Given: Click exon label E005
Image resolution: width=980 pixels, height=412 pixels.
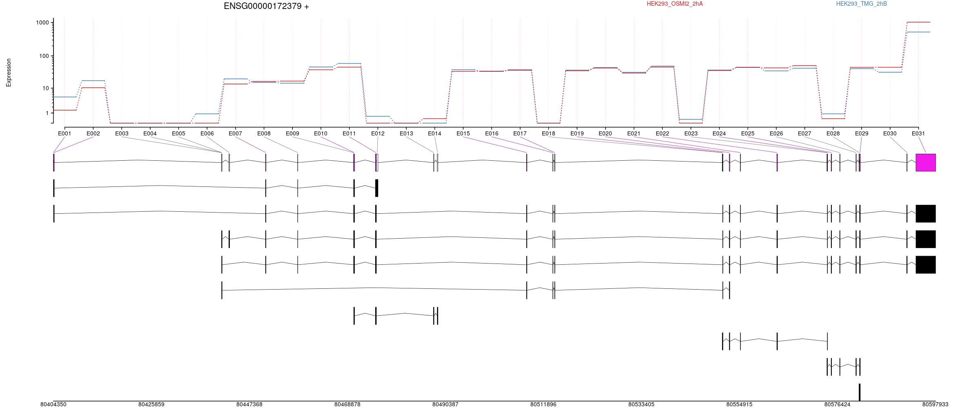Looking at the screenshot, I should (178, 133).
